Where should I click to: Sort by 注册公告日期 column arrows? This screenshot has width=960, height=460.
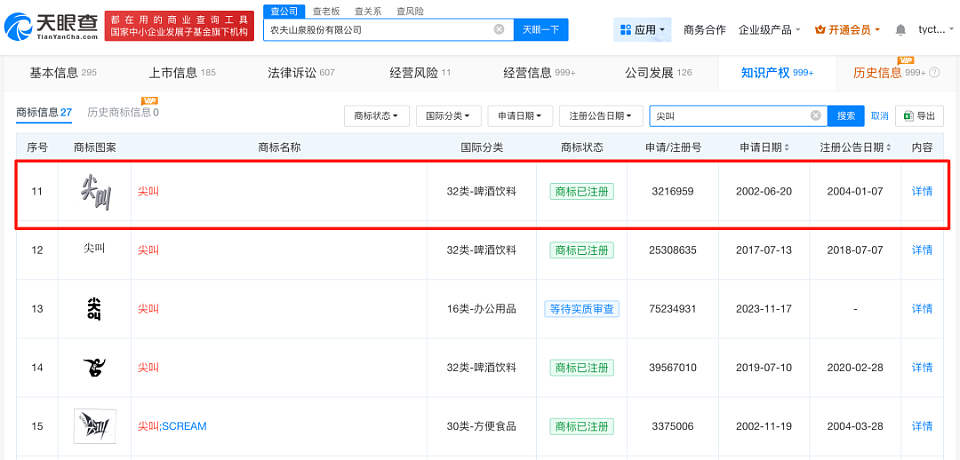[888, 148]
